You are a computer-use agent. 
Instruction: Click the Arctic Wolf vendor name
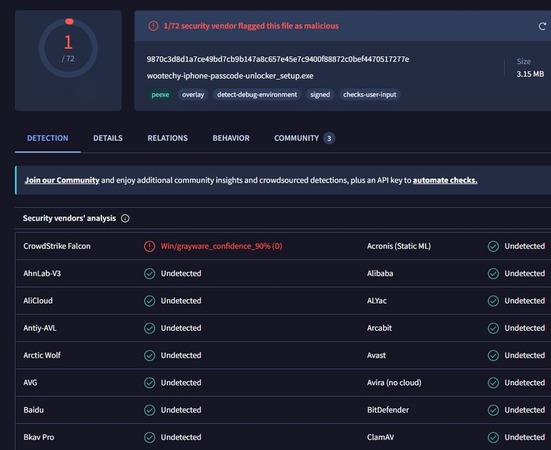[42, 356]
